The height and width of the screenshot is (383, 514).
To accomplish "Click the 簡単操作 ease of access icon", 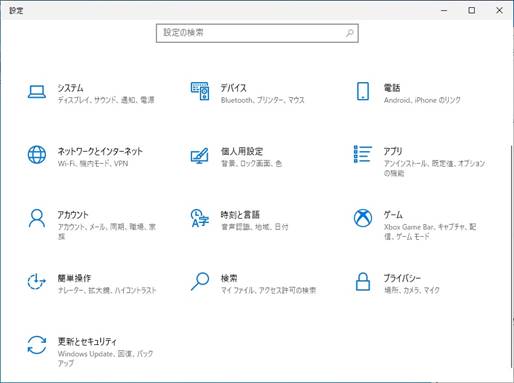I will tap(36, 282).
